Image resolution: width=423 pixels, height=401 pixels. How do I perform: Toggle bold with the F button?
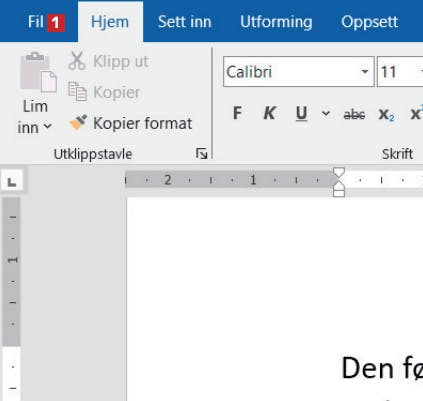[237, 113]
